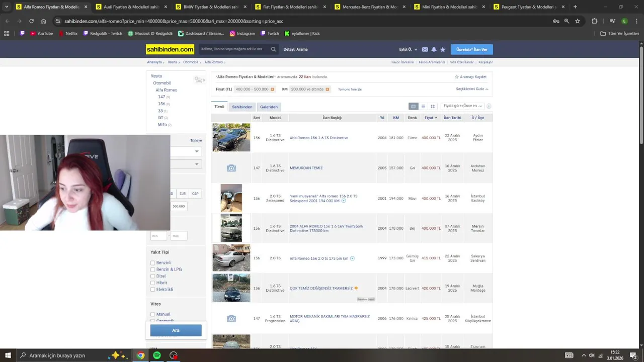
Task: Switch to list view icon
Action: [x=423, y=106]
